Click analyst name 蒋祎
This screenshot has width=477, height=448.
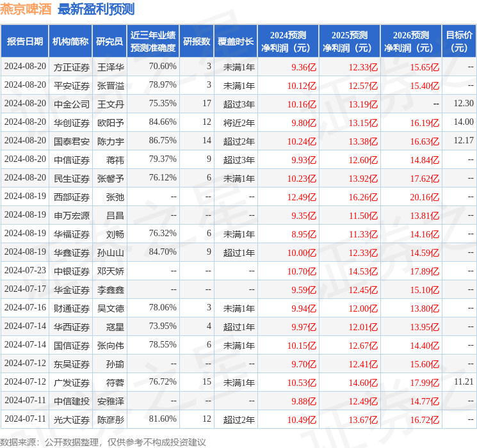[115, 160]
